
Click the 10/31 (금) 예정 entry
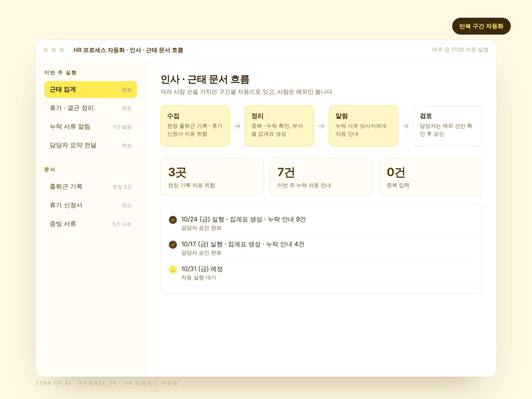tap(321, 273)
